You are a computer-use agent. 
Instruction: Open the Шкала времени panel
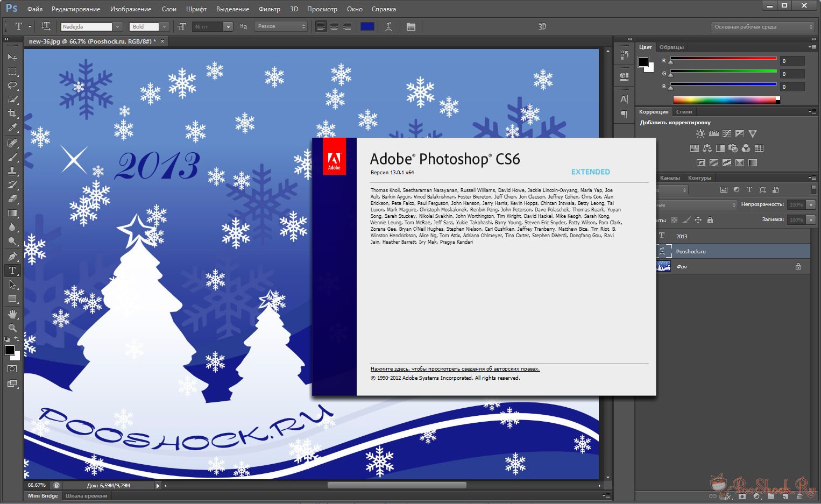[x=86, y=495]
